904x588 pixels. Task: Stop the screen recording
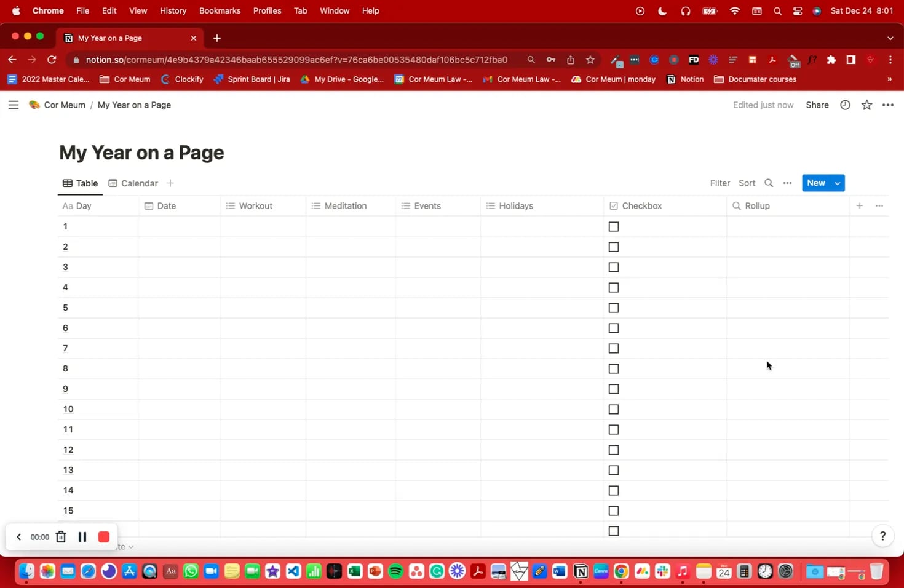(x=104, y=537)
